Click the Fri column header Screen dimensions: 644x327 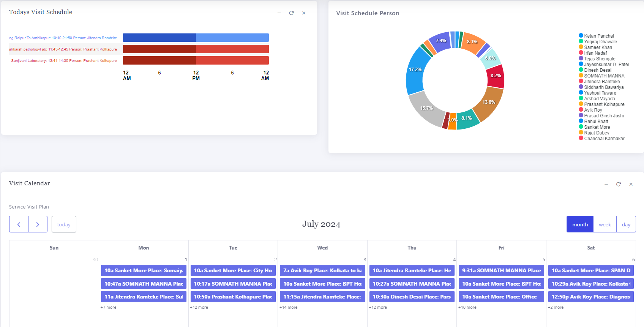[x=501, y=248]
